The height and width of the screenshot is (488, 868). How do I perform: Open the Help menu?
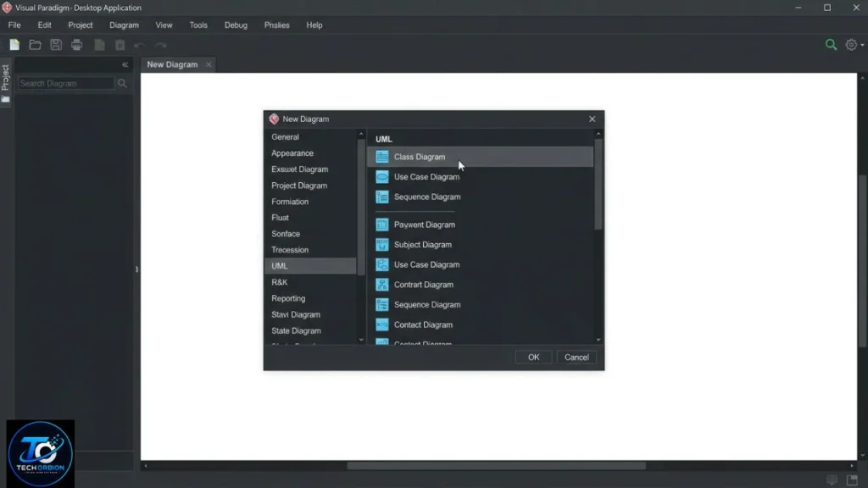[x=314, y=25]
